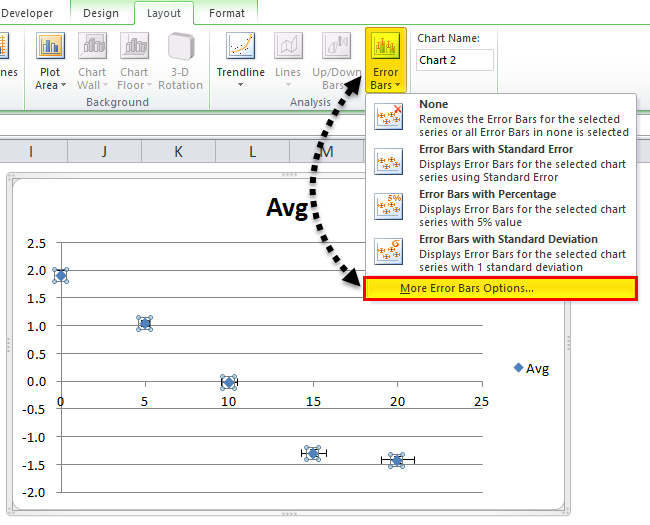Click the Avg chart title
The image size is (650, 525).
287,207
